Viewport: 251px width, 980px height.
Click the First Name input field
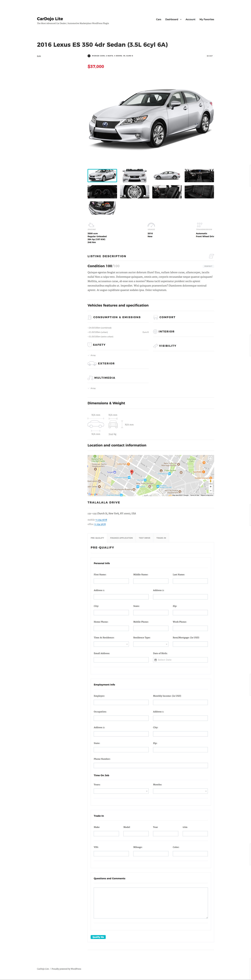[111, 581]
